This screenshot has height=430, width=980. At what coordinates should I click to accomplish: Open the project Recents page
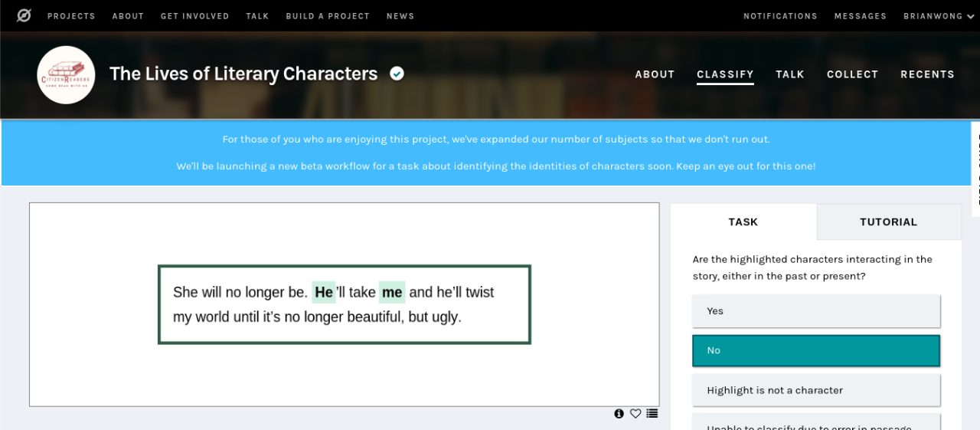tap(927, 74)
